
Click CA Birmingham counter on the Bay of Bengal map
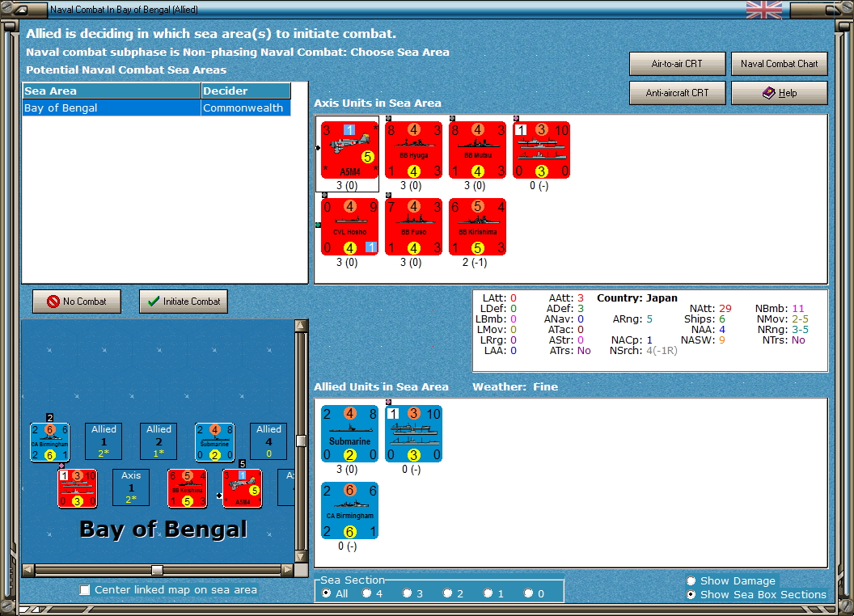click(x=49, y=442)
